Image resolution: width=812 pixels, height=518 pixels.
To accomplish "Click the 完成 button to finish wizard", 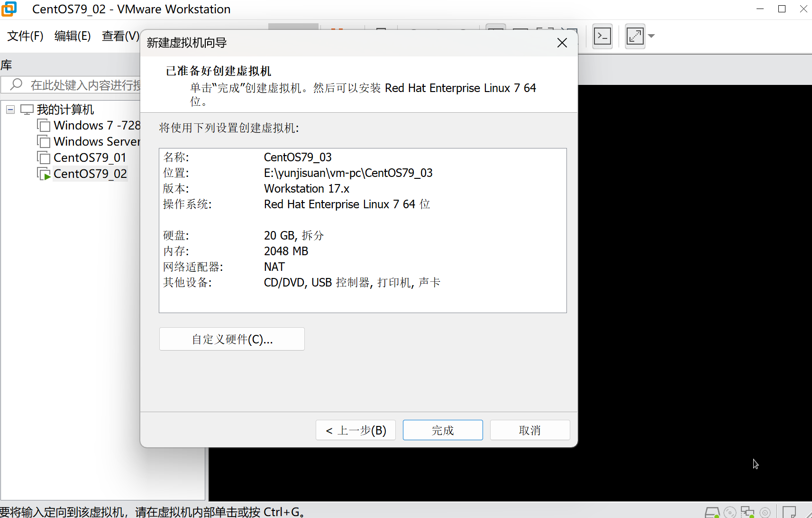I will click(x=443, y=430).
